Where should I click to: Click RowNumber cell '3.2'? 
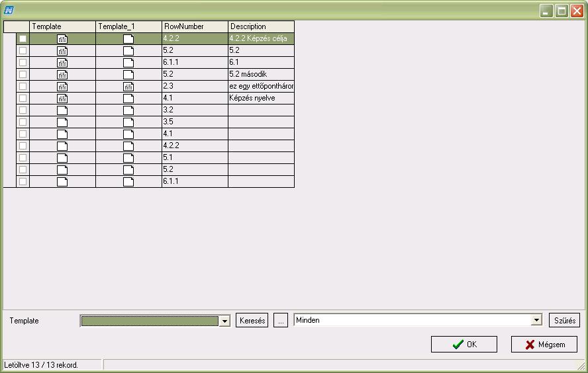pos(195,110)
